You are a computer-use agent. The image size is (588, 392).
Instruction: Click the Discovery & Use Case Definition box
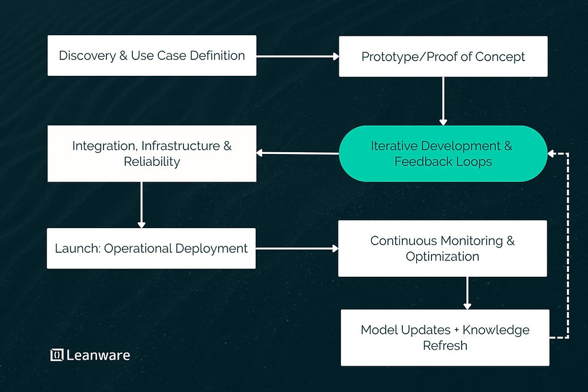click(x=152, y=55)
